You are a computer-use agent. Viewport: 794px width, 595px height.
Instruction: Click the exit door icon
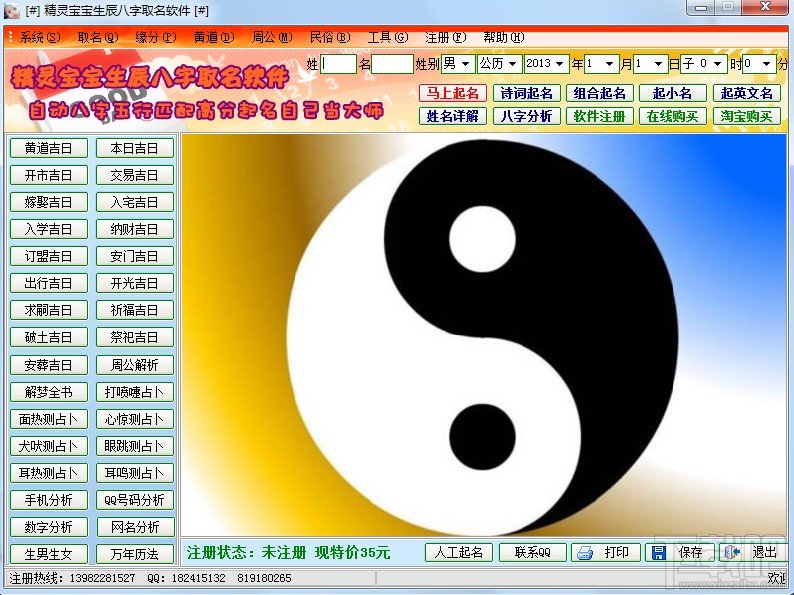pos(732,552)
